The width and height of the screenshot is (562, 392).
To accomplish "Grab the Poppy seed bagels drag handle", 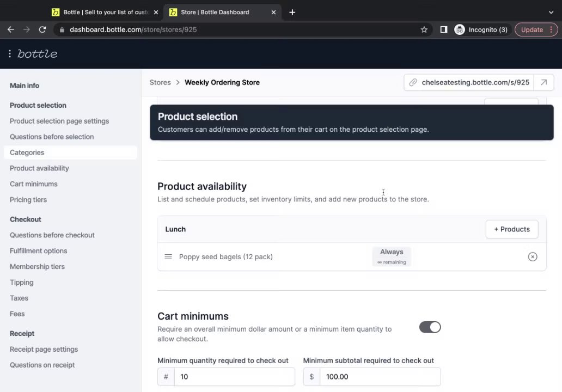I will [168, 257].
